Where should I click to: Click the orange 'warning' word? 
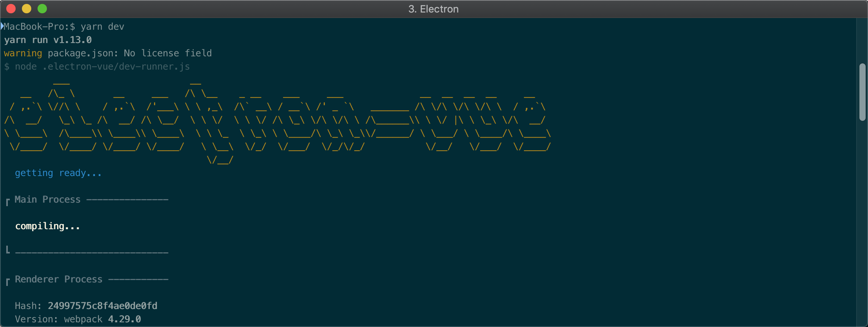pyautogui.click(x=23, y=53)
